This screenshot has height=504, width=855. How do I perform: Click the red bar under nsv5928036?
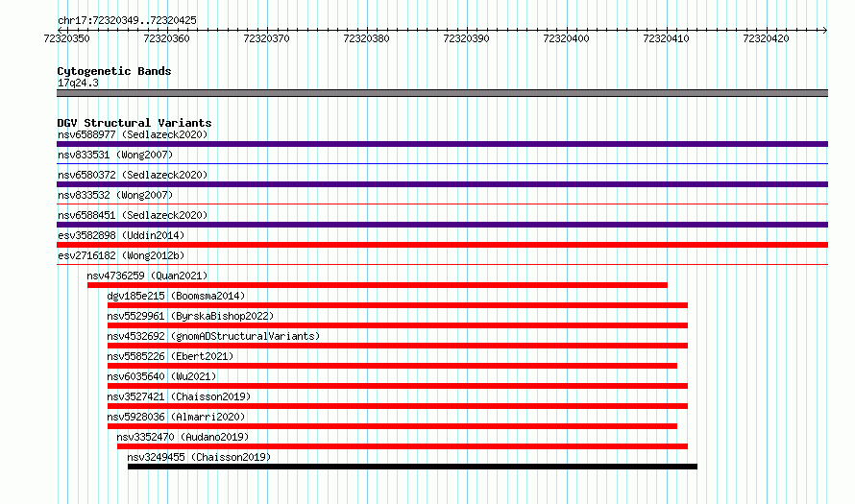(392, 426)
